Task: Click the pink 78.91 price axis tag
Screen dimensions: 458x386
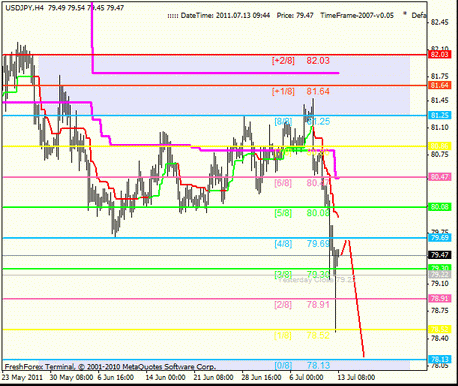Action: [x=439, y=298]
